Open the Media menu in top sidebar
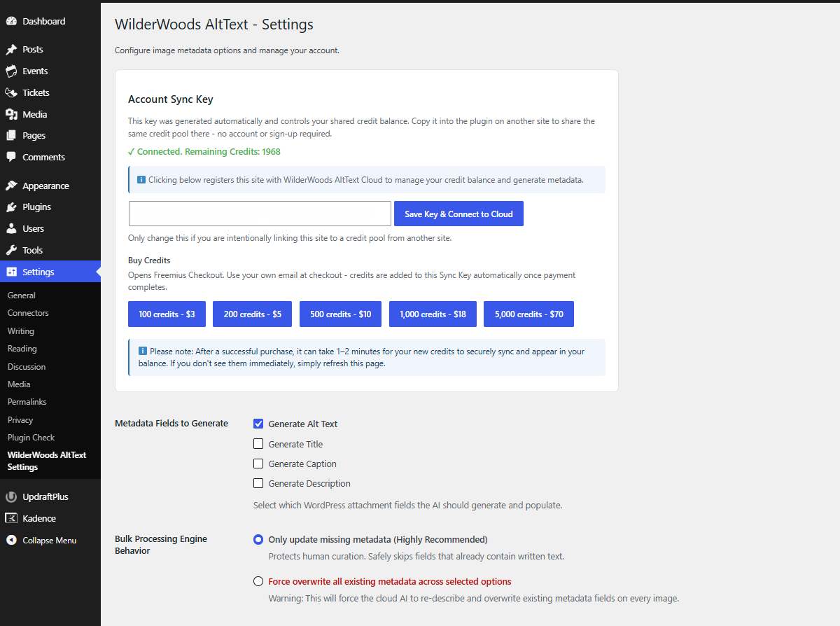Image resolution: width=840 pixels, height=626 pixels. [50, 114]
